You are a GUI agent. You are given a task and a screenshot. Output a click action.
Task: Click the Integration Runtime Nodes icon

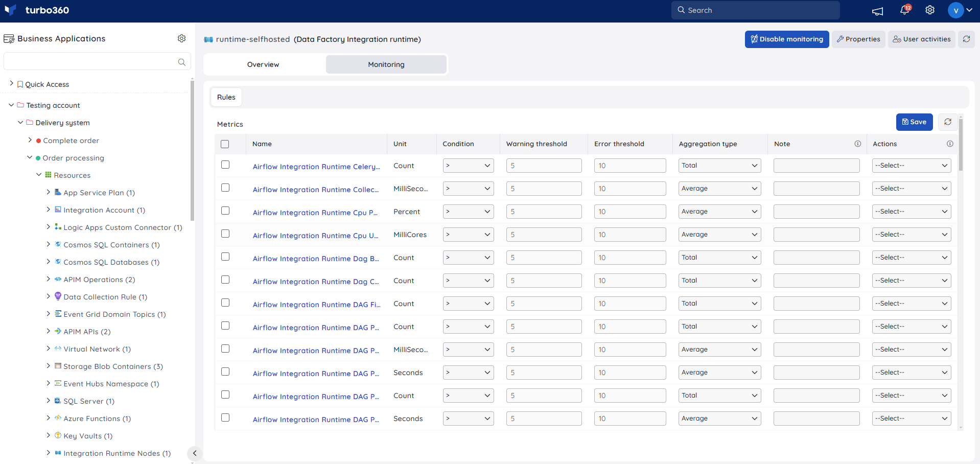pos(58,453)
